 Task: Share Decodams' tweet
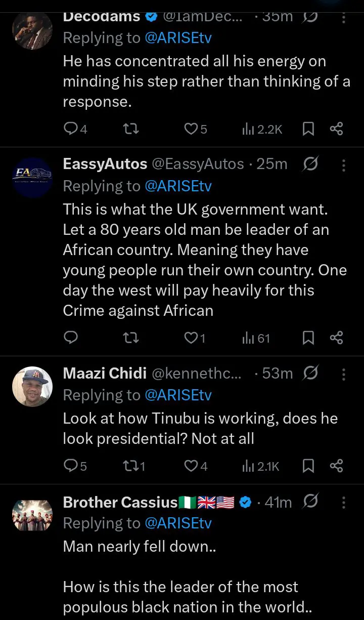pyautogui.click(x=336, y=129)
